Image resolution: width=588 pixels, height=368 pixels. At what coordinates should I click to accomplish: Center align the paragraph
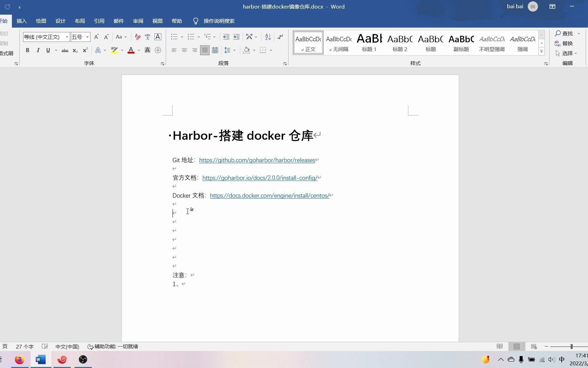[x=184, y=50]
